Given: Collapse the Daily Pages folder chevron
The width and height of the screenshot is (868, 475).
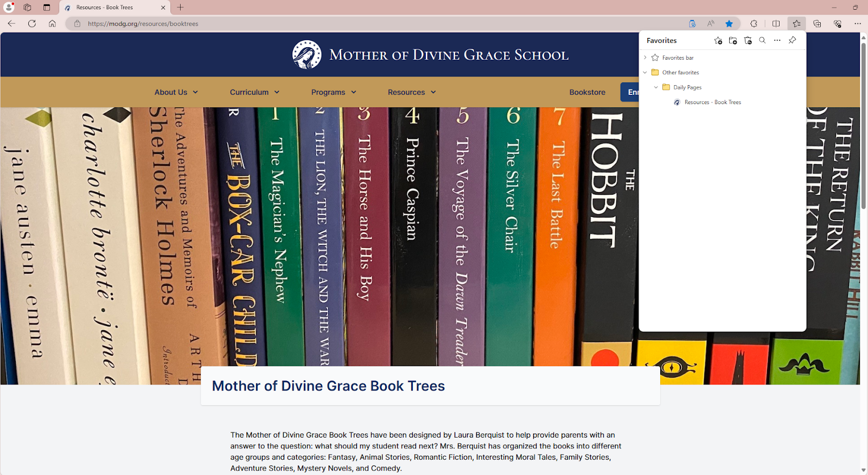Looking at the screenshot, I should (656, 87).
